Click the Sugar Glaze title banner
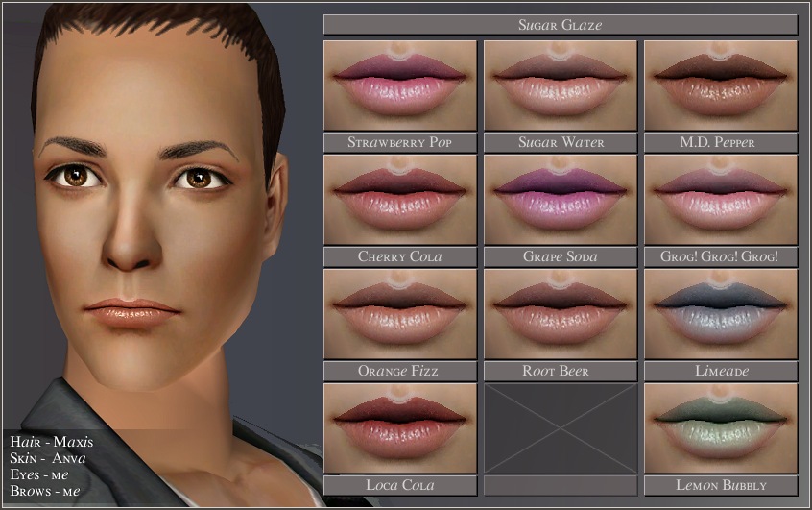Image resolution: width=812 pixels, height=510 pixels. pos(561,25)
